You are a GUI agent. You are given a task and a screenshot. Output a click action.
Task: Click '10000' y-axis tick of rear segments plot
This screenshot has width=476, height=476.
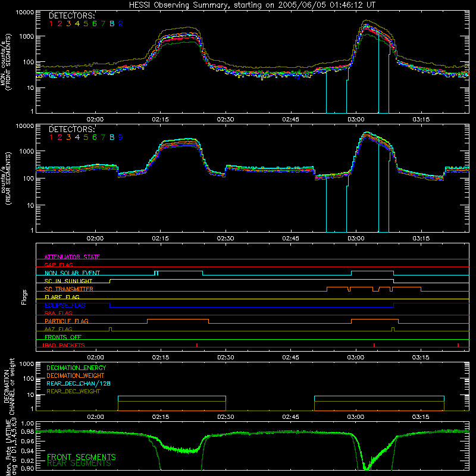(25, 126)
